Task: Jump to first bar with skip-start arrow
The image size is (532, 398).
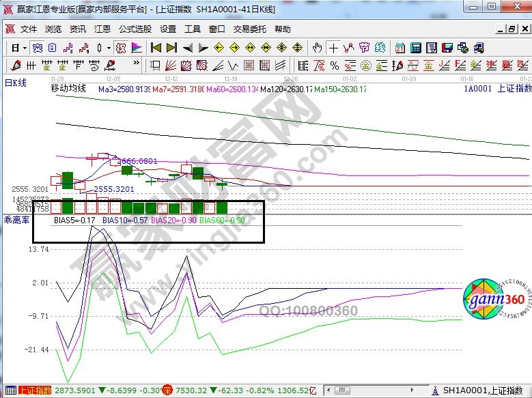Action: [156, 48]
